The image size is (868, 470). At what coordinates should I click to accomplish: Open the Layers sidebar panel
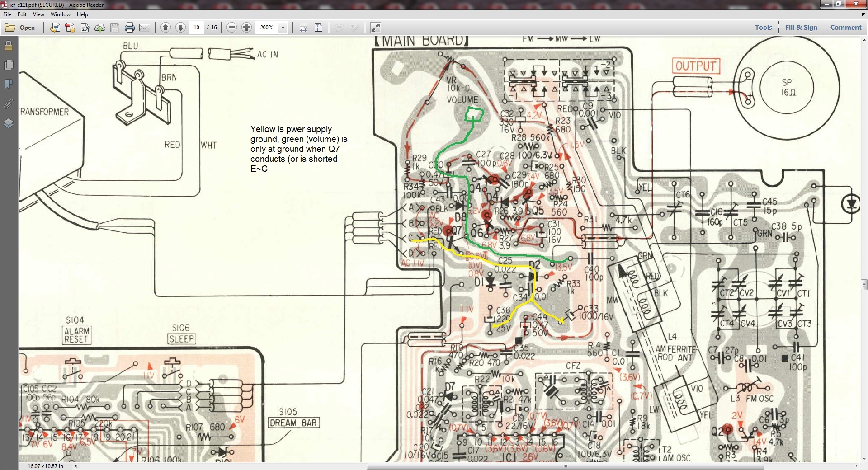[9, 123]
